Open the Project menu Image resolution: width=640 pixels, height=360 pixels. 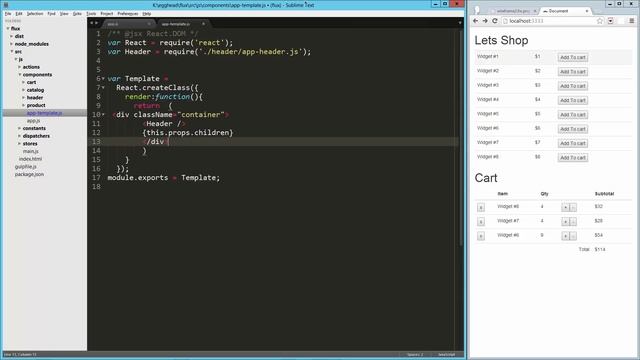click(107, 13)
